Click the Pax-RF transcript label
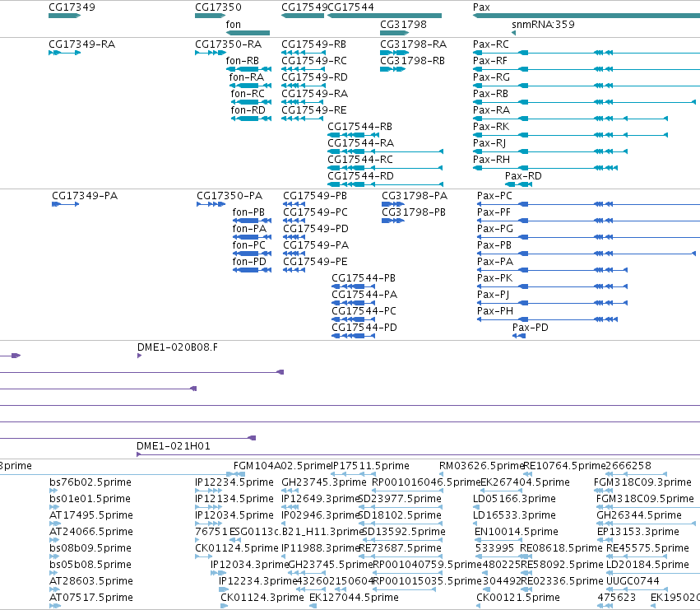 coord(490,61)
